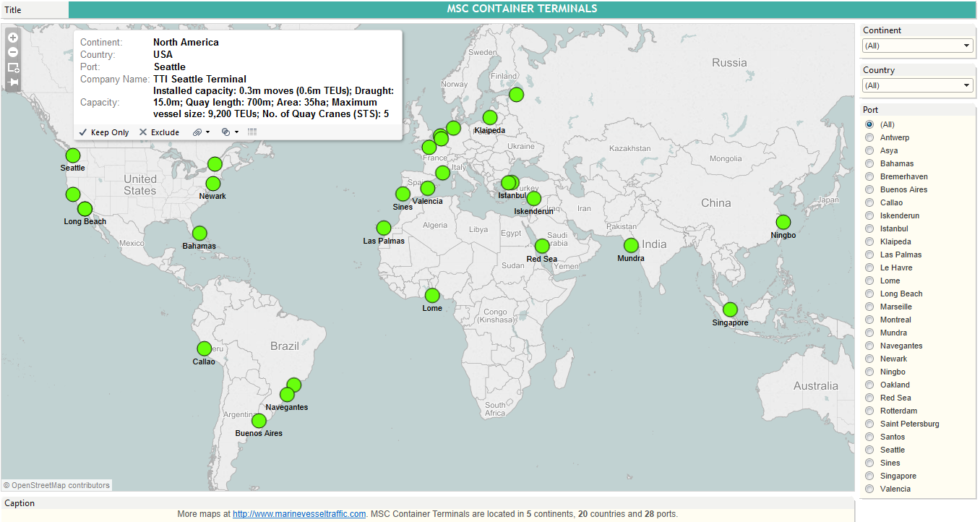Open the Continent filter dropdown
The width and height of the screenshot is (980, 522).
[x=917, y=46]
